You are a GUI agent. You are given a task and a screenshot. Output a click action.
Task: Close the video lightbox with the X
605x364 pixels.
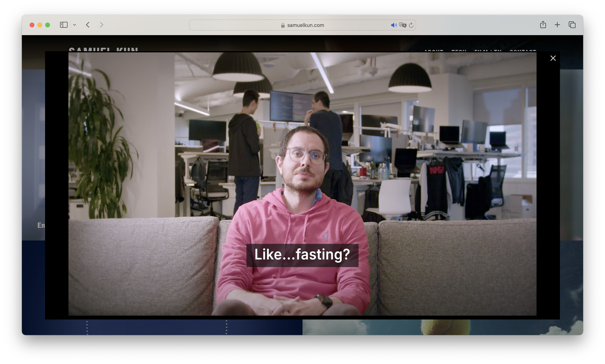553,58
